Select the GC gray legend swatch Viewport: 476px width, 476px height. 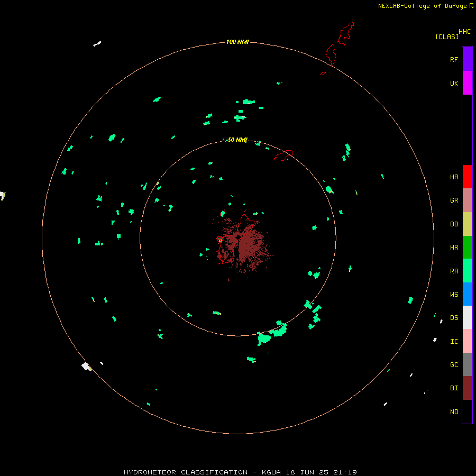pyautogui.click(x=467, y=364)
